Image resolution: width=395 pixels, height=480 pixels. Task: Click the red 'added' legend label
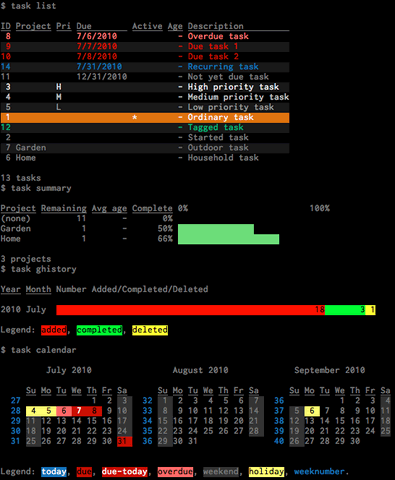coord(54,330)
